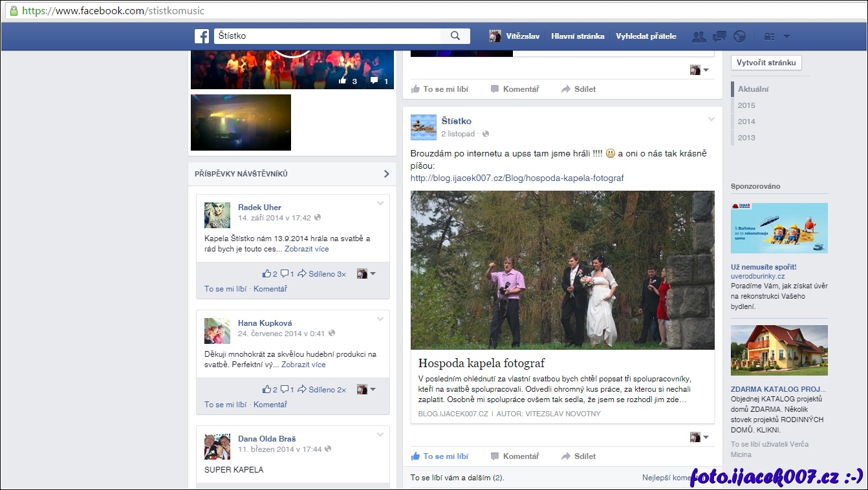Open privacy shortcuts lock icon
This screenshot has height=490, width=868.
pyautogui.click(x=769, y=37)
